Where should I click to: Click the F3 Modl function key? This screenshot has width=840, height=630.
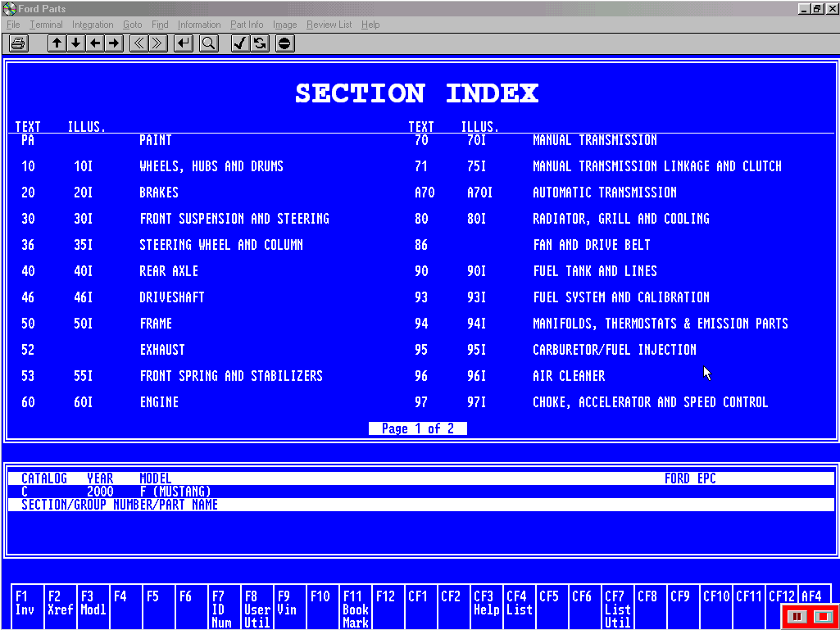pos(93,606)
